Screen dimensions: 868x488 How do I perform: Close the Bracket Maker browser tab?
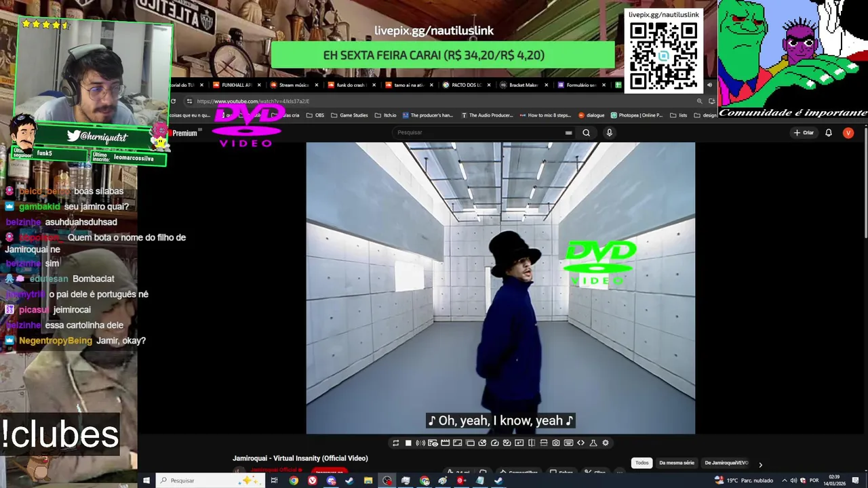pyautogui.click(x=546, y=85)
